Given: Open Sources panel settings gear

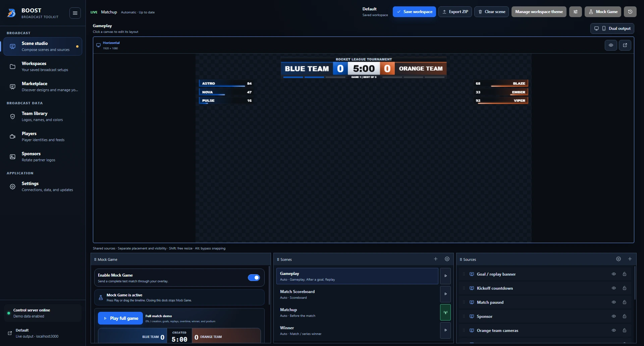Looking at the screenshot, I should pyautogui.click(x=619, y=259).
